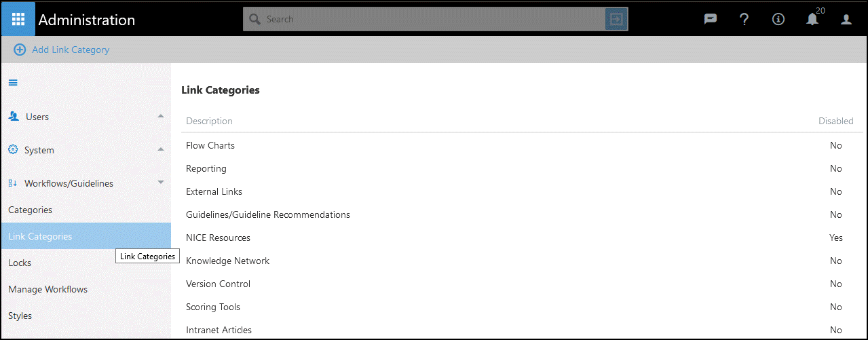868x340 pixels.
Task: Select Manage Workflows in the sidebar
Action: pyautogui.click(x=48, y=289)
